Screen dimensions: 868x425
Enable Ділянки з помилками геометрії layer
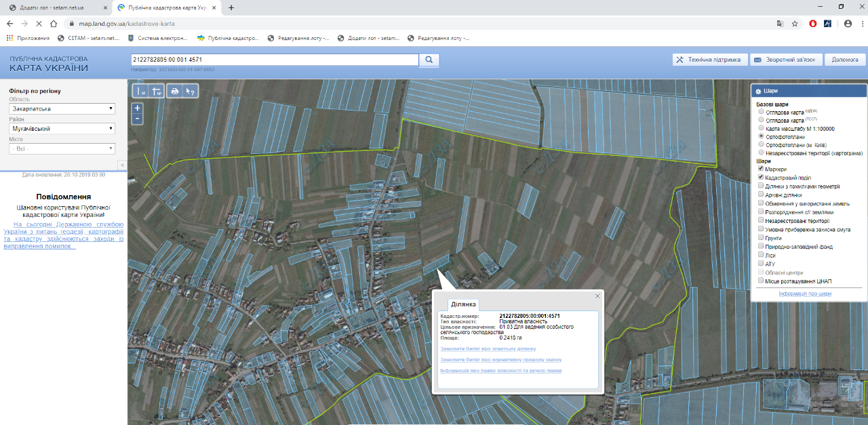762,186
